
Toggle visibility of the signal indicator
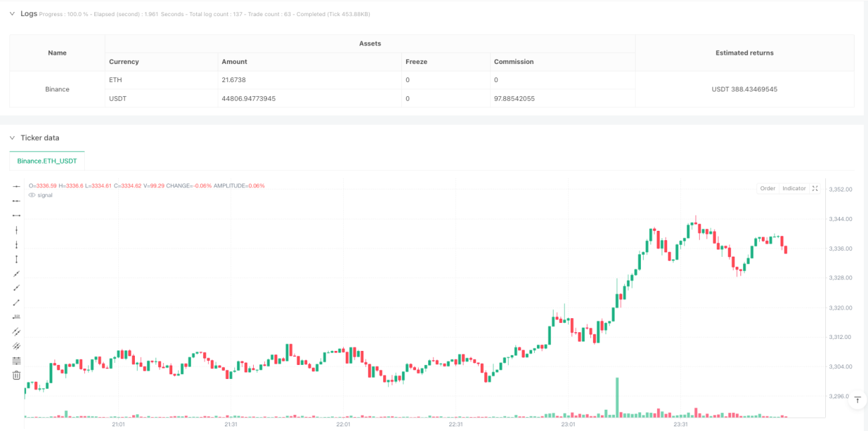(x=31, y=195)
